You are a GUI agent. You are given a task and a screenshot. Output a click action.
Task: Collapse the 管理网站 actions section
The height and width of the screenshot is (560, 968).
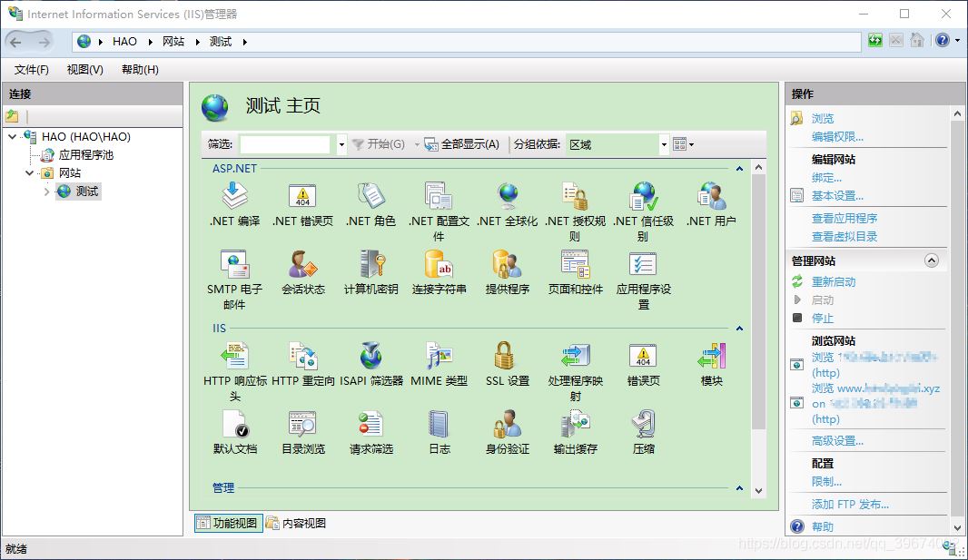click(931, 260)
